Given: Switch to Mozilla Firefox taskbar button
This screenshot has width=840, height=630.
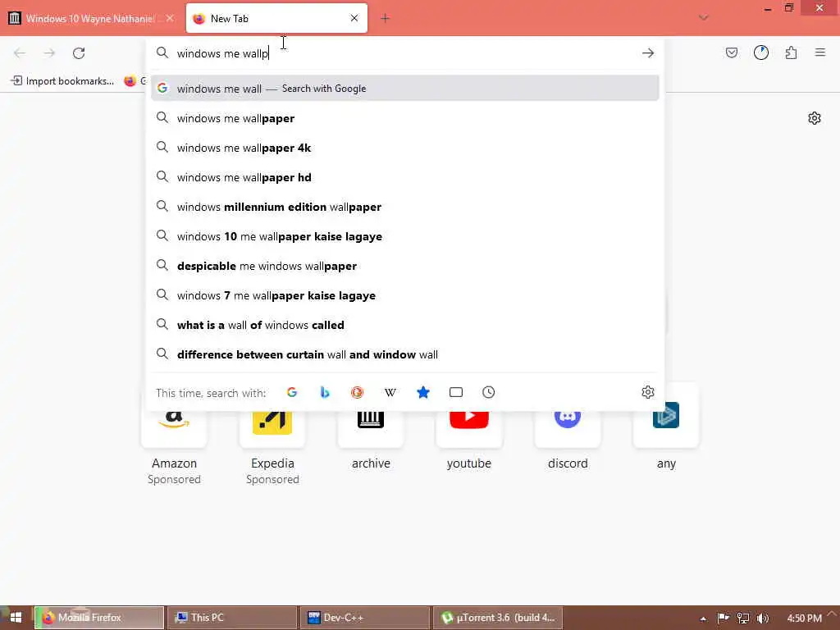Looking at the screenshot, I should point(99,617).
